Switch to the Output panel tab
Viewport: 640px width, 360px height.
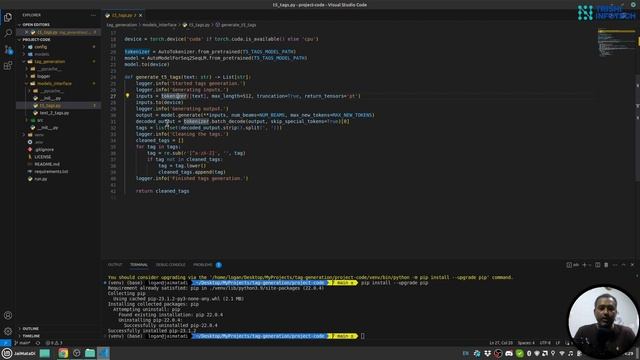pyautogui.click(x=115, y=265)
